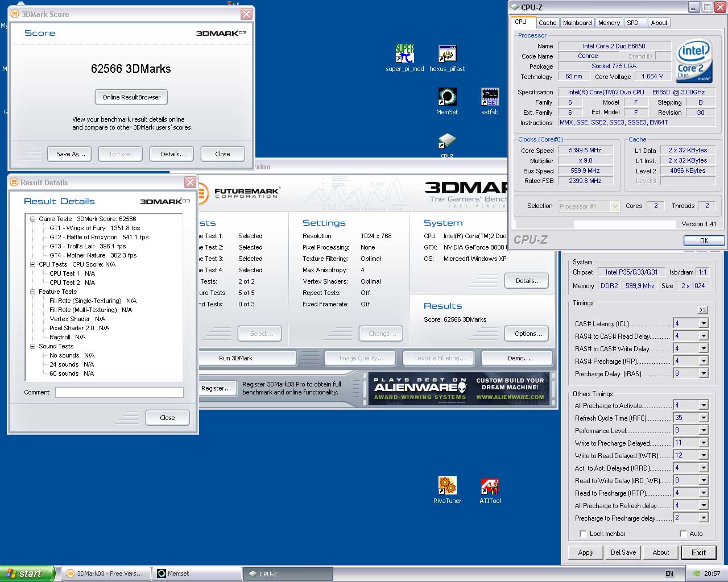
Task: Open the Processor #1 selection dropdown
Action: click(x=614, y=206)
